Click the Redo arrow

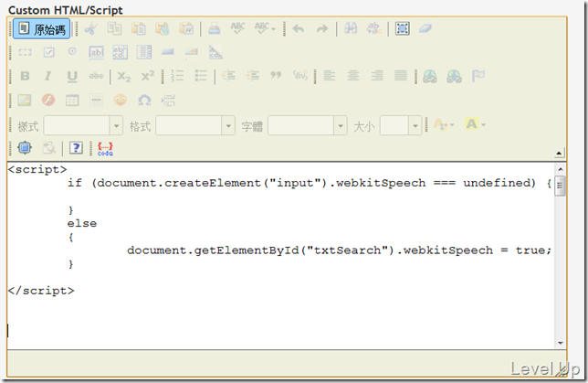pos(322,28)
